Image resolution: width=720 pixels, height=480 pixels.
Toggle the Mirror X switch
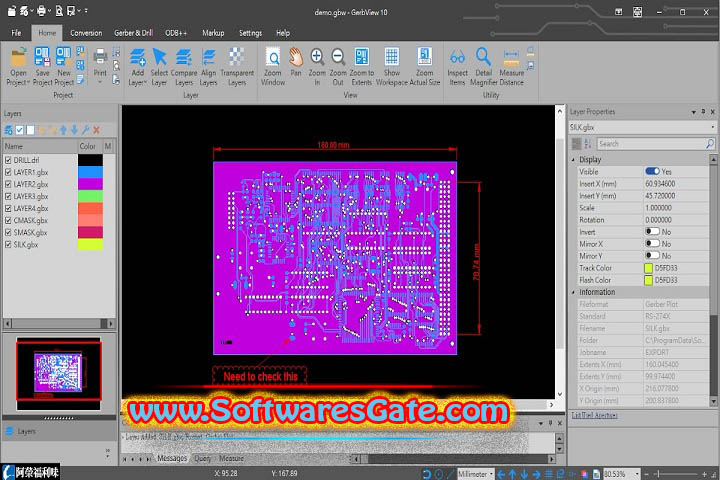(x=652, y=243)
